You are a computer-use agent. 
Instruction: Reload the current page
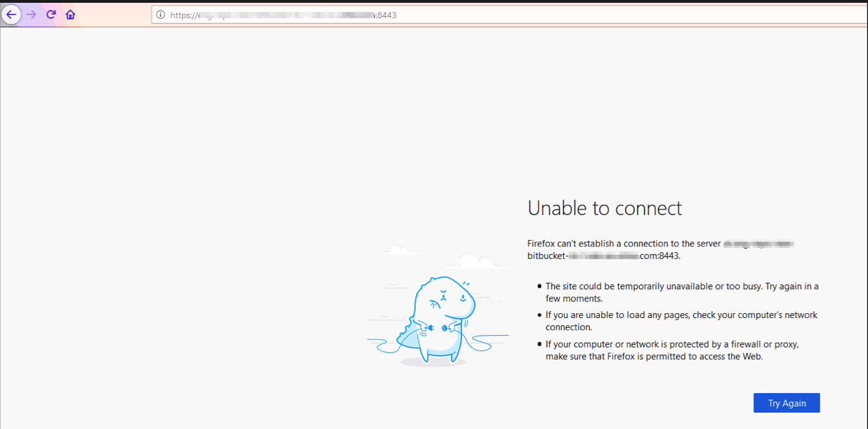[51, 15]
